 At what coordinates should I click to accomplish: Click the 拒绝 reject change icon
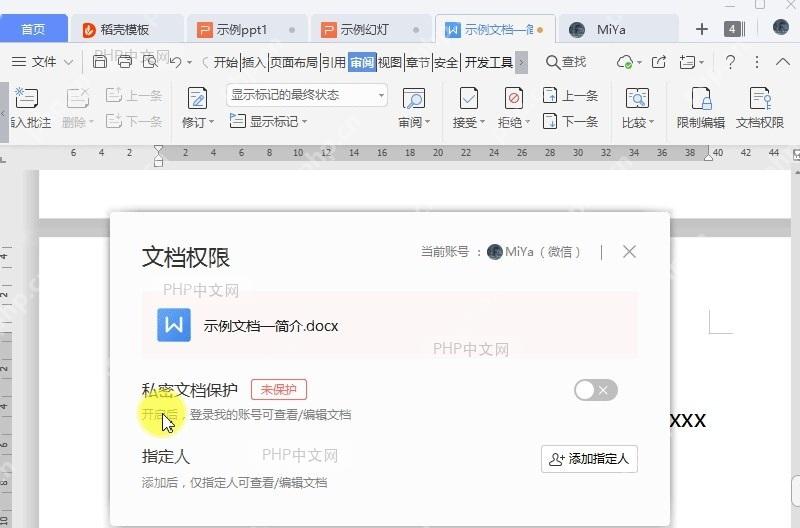coord(513,98)
